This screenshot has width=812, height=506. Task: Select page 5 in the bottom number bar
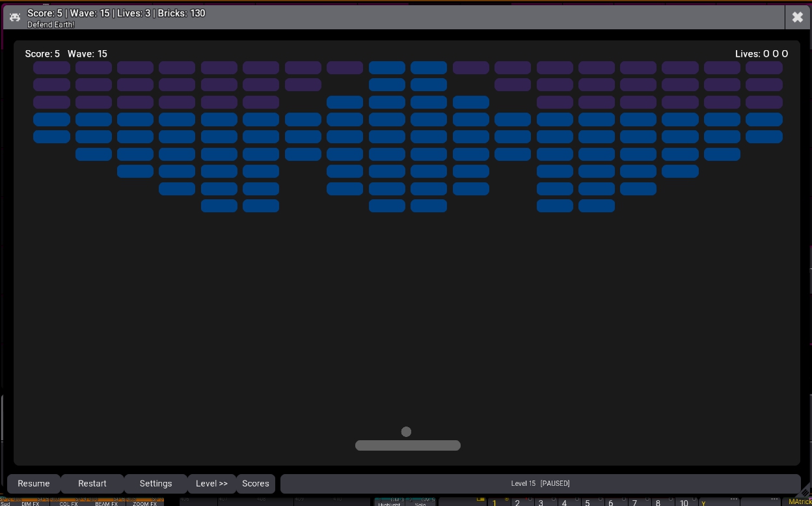click(588, 502)
